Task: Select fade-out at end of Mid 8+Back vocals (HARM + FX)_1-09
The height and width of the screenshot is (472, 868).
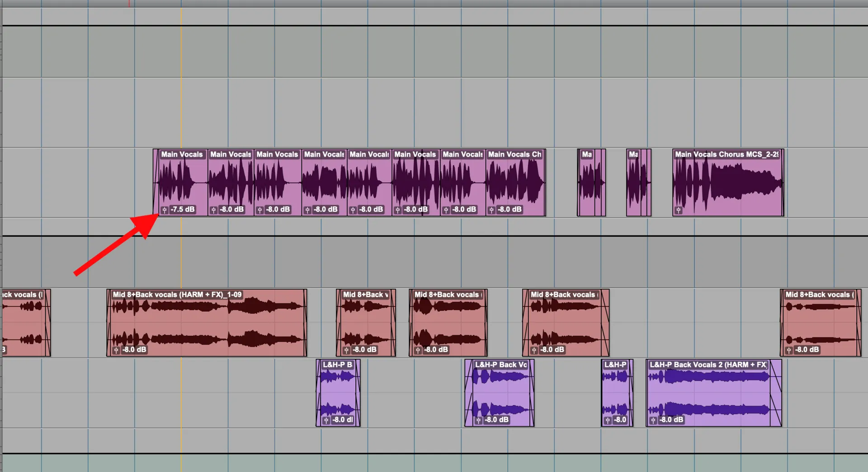Action: point(305,323)
